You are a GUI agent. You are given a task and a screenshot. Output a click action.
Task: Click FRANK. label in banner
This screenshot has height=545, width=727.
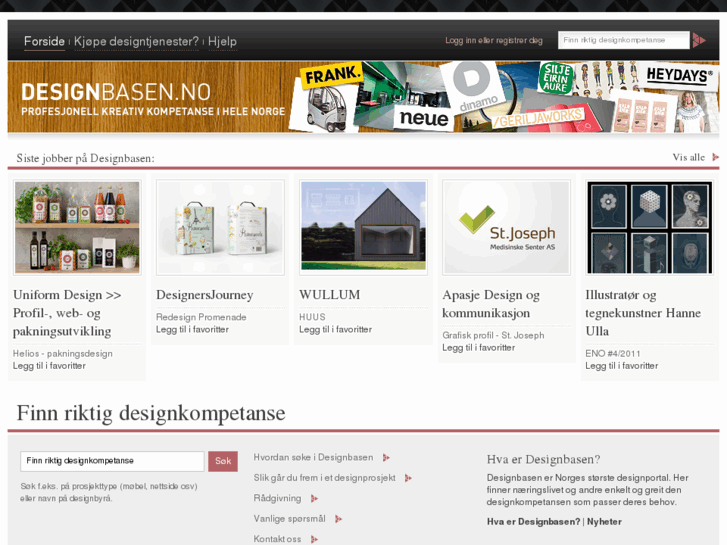point(332,75)
